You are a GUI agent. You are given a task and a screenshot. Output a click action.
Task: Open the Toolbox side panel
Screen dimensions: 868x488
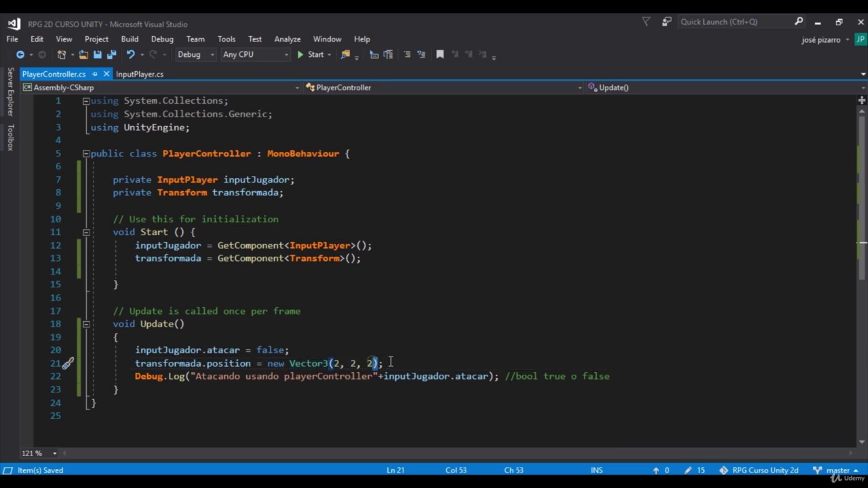coord(10,137)
